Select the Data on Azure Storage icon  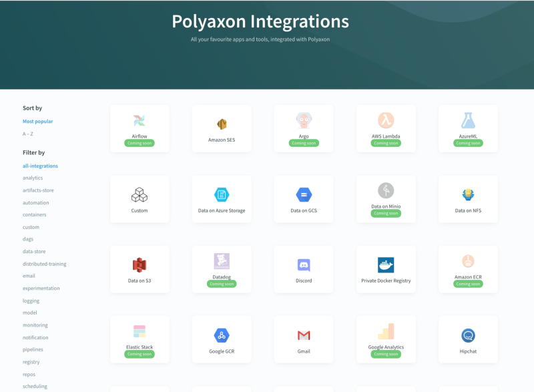point(222,195)
